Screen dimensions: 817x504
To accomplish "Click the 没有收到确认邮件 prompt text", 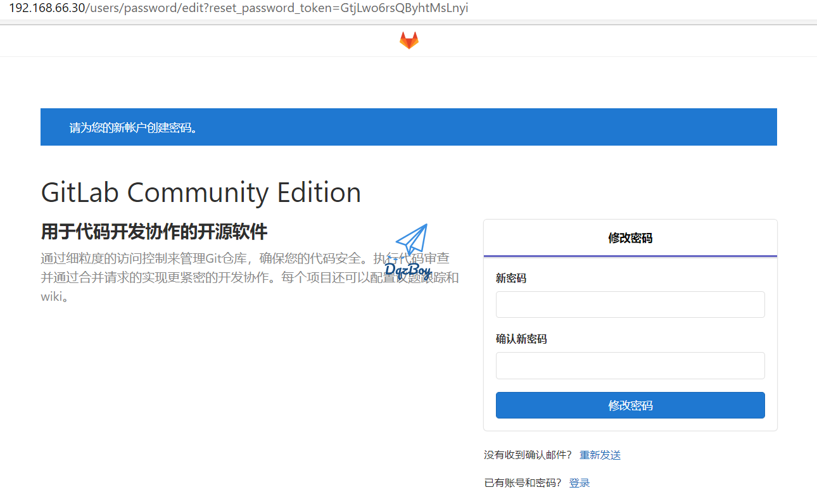I will click(527, 455).
